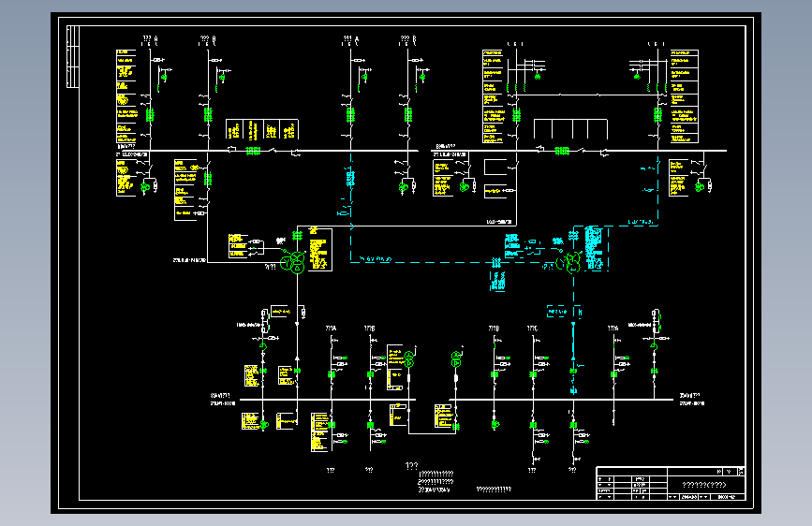Select the stacked double-circle transformer beside the yellow note box
This screenshot has height=526, width=812.
tap(409, 359)
